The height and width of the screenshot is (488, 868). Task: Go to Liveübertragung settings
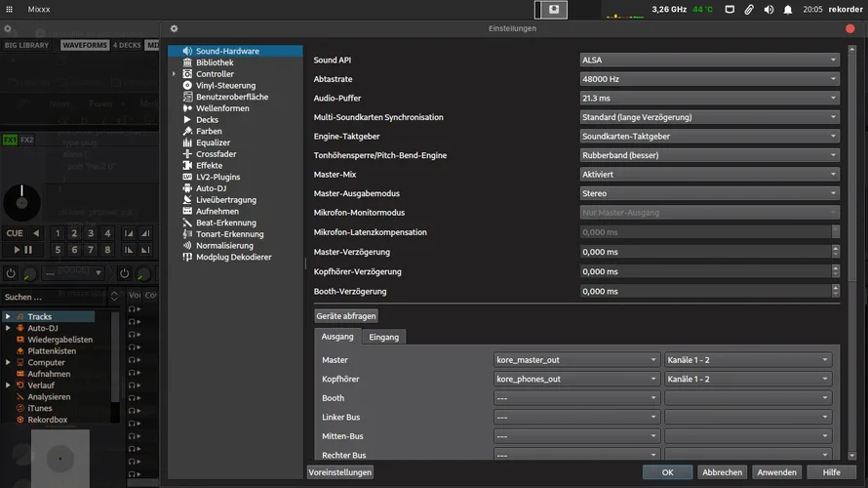(x=225, y=200)
